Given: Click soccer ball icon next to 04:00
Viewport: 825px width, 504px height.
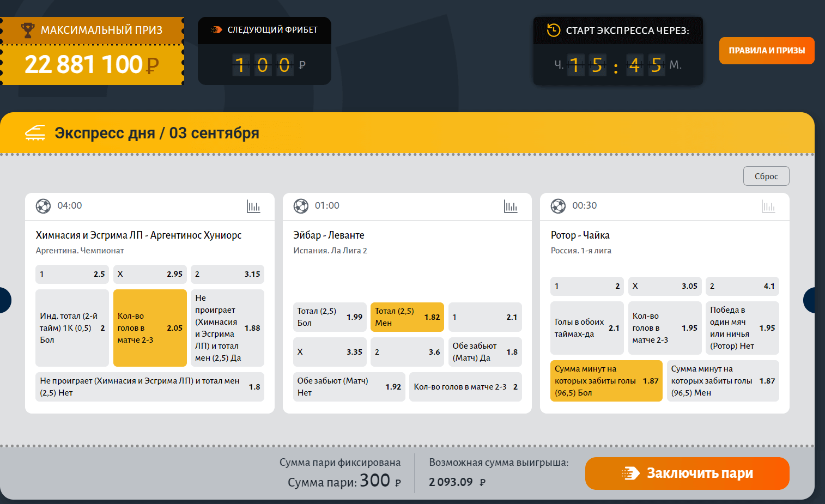Looking at the screenshot, I should point(43,206).
